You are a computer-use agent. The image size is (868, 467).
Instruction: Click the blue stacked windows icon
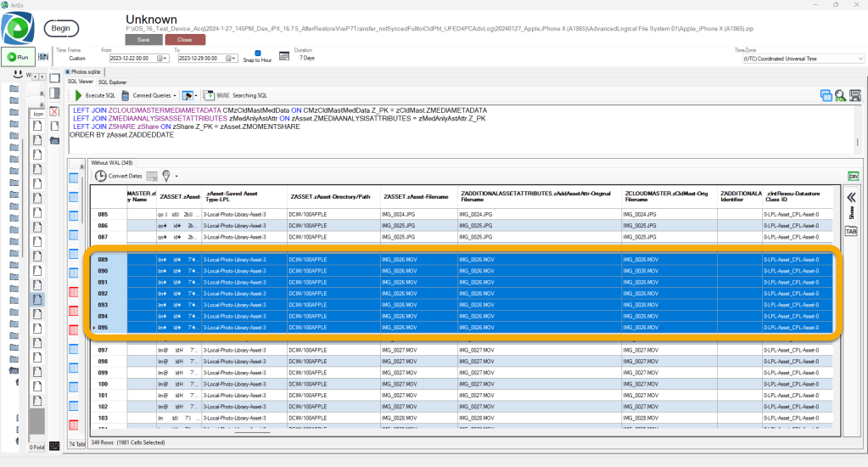pyautogui.click(x=826, y=96)
